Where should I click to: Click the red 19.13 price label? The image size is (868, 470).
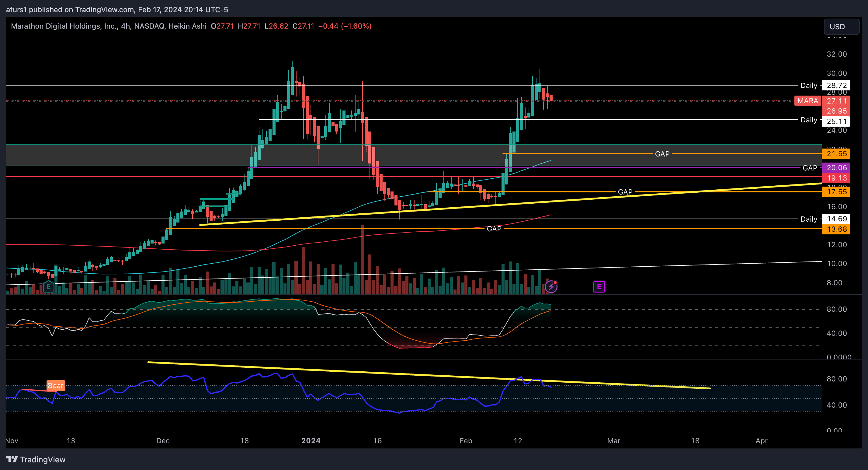tap(836, 178)
